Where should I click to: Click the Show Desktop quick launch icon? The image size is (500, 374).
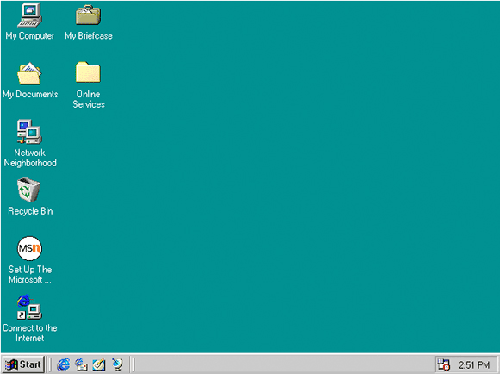99,364
